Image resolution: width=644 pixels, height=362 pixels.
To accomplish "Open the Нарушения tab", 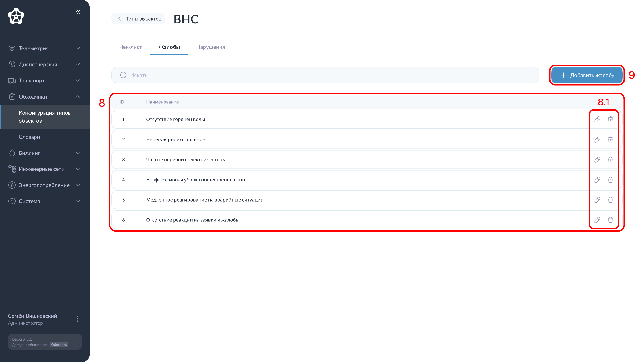I will click(x=210, y=47).
